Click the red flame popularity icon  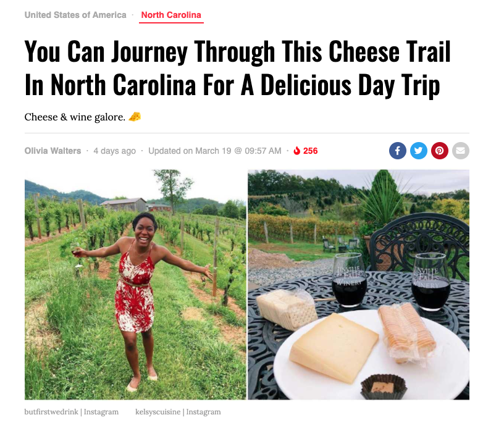(297, 151)
